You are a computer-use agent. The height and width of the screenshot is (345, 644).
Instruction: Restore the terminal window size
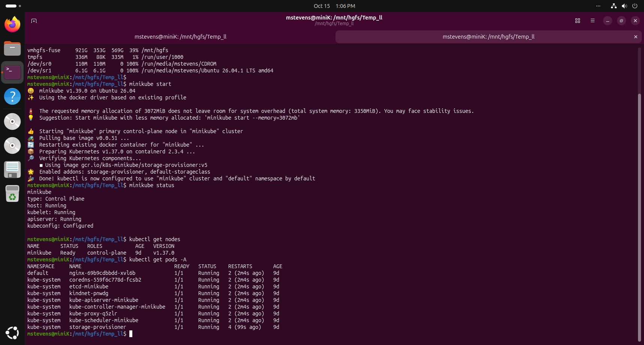point(621,21)
